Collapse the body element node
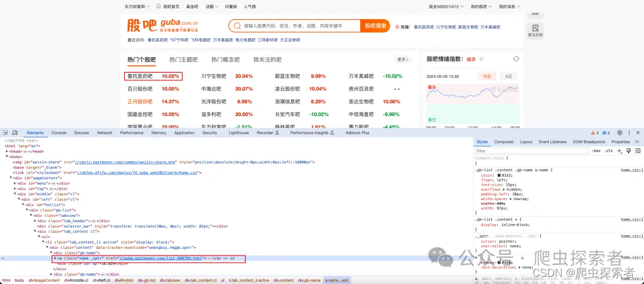 point(7,157)
